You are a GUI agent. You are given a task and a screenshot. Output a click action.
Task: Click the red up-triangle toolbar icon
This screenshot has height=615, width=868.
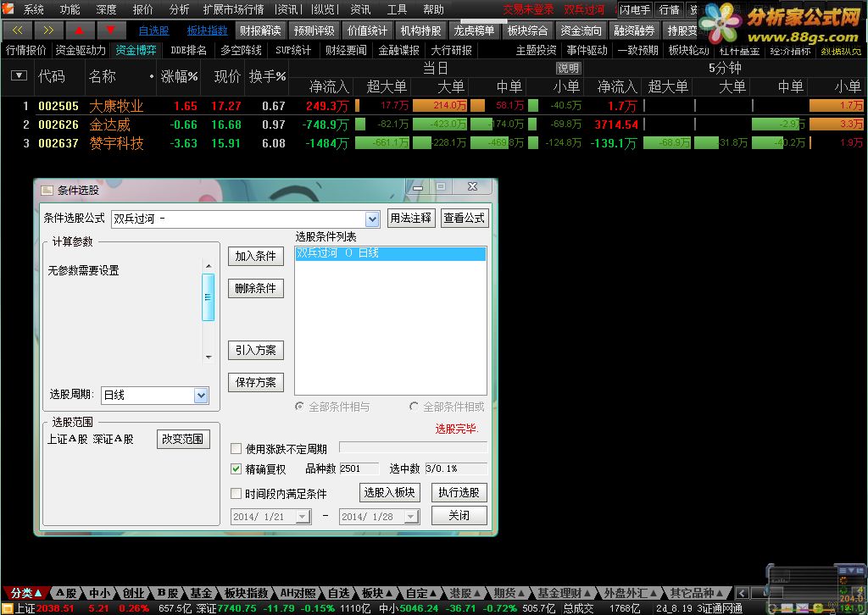(79, 30)
